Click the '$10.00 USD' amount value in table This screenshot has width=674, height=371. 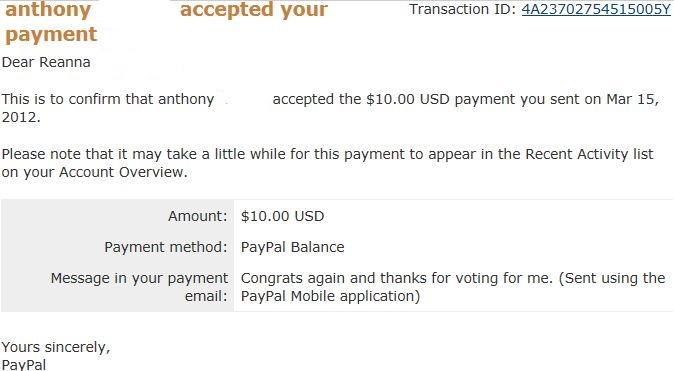282,216
